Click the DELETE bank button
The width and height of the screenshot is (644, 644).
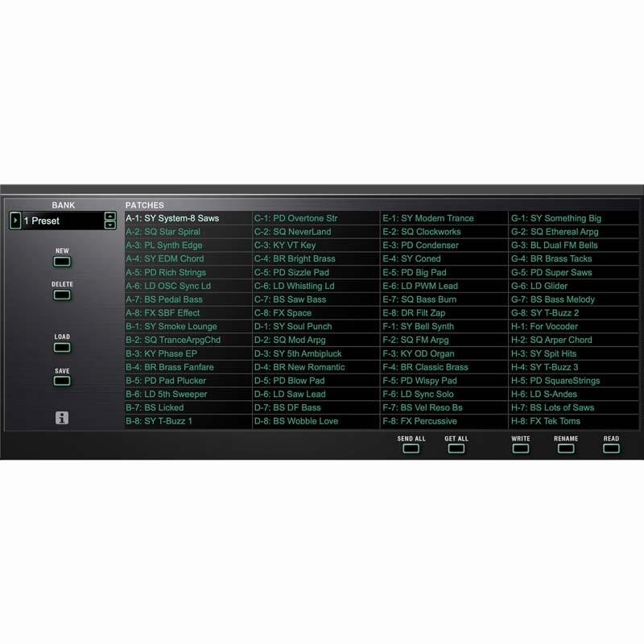62,295
